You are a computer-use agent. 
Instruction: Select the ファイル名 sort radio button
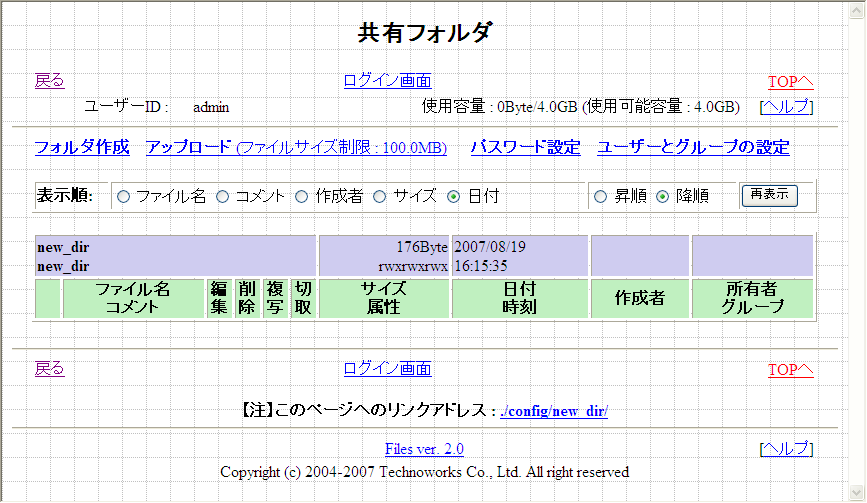124,197
